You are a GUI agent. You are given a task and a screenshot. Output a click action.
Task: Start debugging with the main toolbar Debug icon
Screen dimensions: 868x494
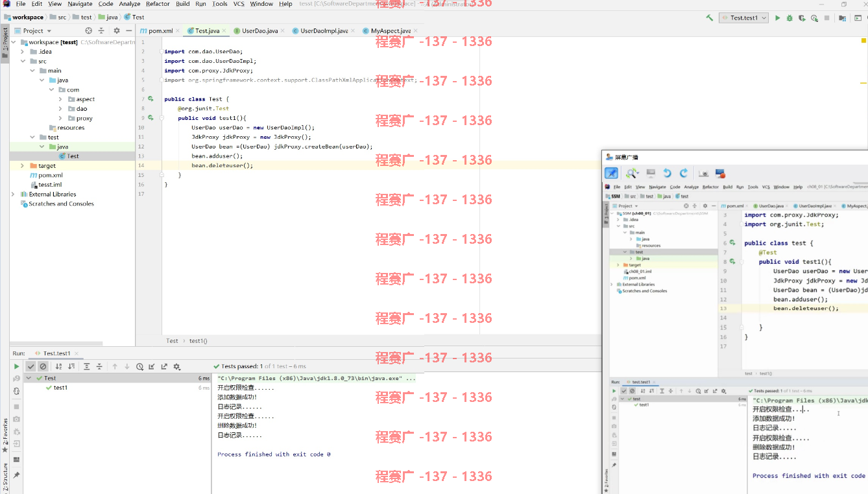coord(790,18)
